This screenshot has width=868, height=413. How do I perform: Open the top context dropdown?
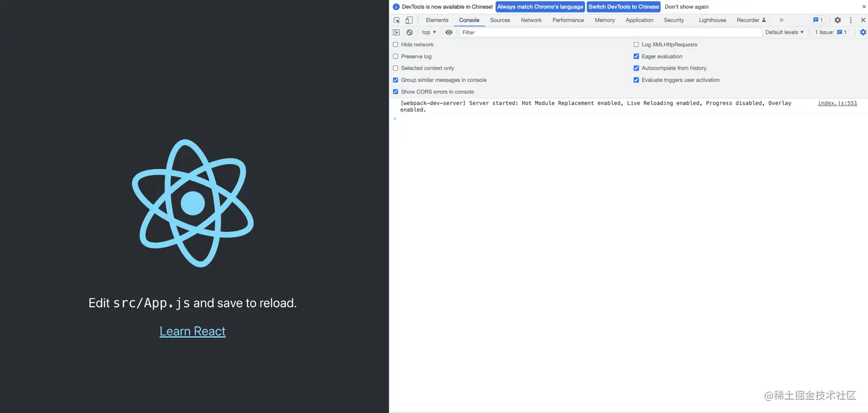click(429, 33)
